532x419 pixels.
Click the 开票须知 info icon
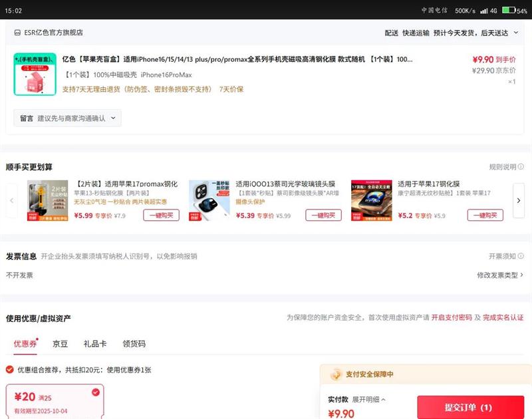521,256
